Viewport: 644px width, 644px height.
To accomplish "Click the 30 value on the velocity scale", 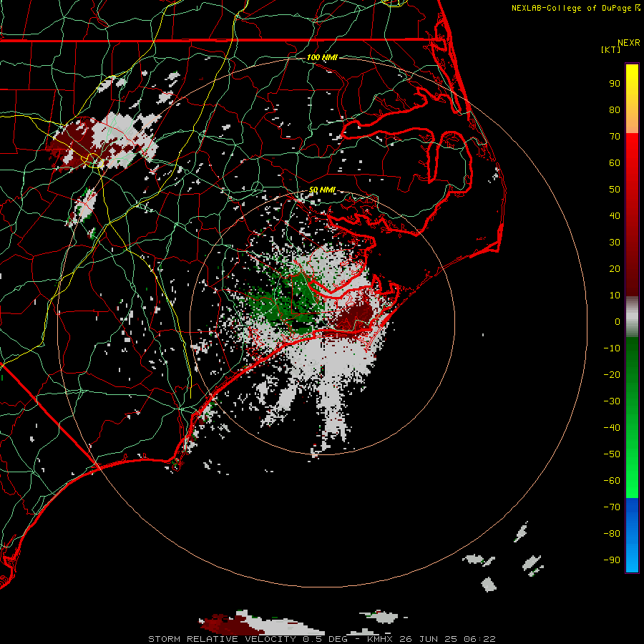I will [615, 243].
